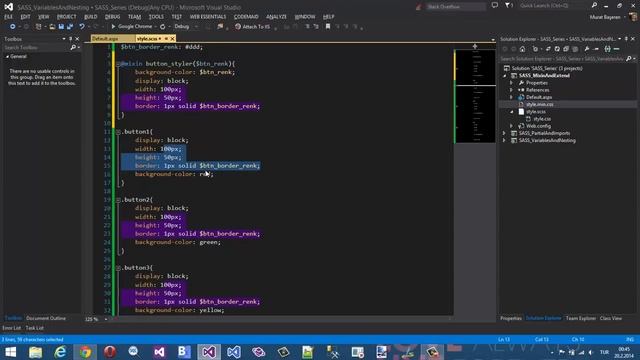Open the Task List tab
Image resolution: width=640 pixels, height=360 pixels.
35,328
